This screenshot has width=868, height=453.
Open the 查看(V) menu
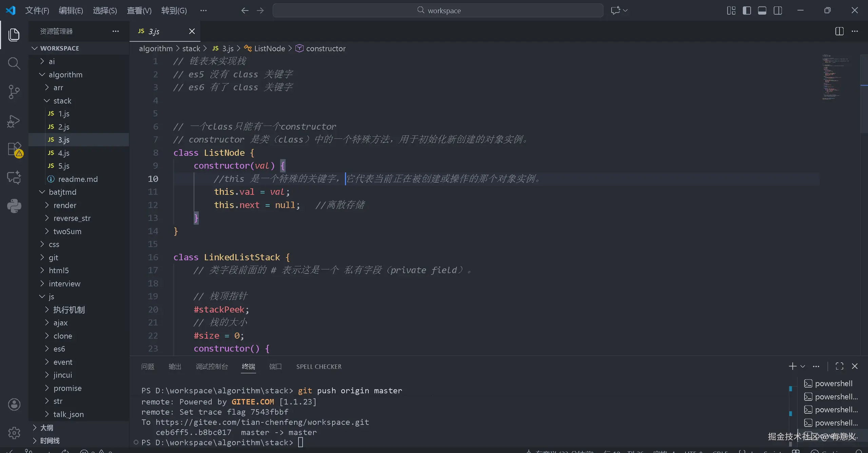click(139, 11)
